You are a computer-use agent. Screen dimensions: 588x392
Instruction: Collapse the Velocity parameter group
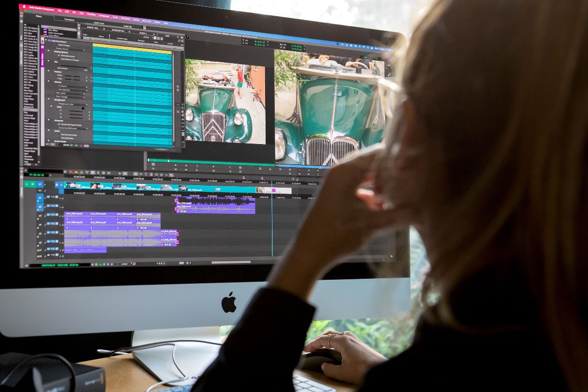pyautogui.click(x=49, y=81)
